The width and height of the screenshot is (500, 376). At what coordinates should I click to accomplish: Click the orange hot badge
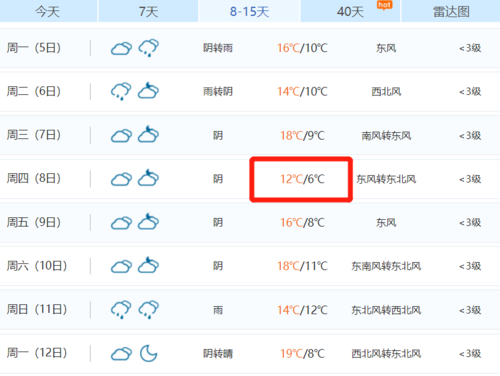click(384, 5)
